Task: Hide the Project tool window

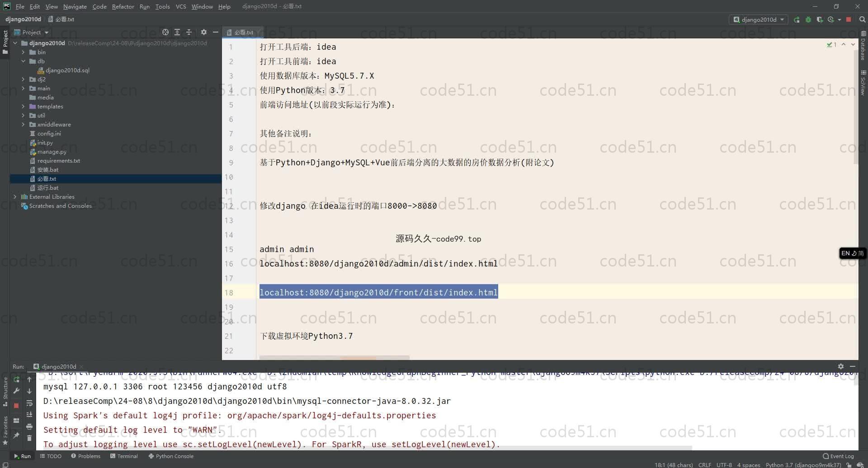Action: (x=216, y=32)
